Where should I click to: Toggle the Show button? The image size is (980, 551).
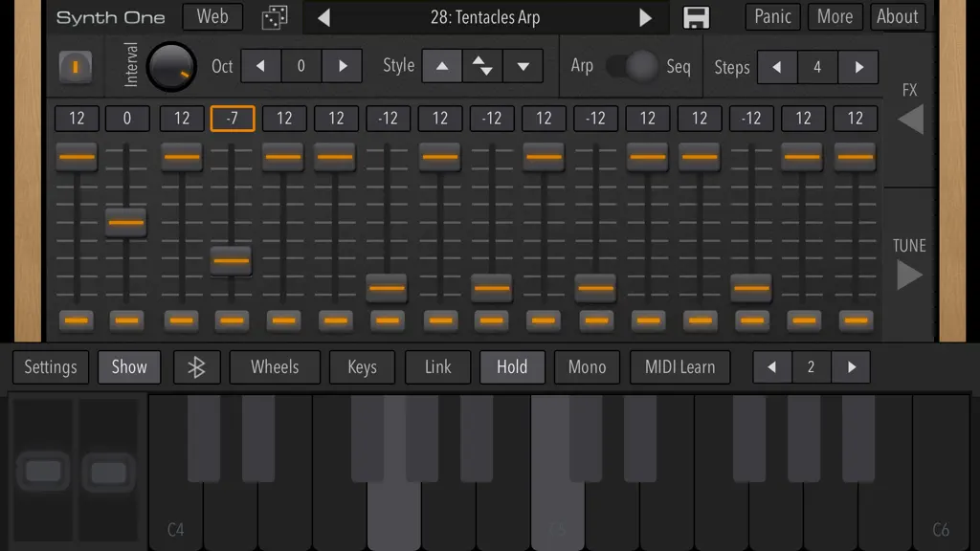tap(129, 367)
